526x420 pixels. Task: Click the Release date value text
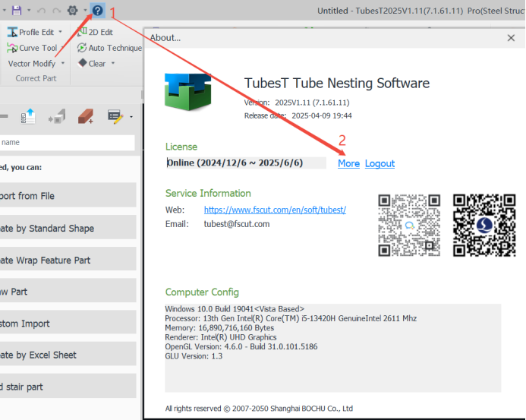322,116
